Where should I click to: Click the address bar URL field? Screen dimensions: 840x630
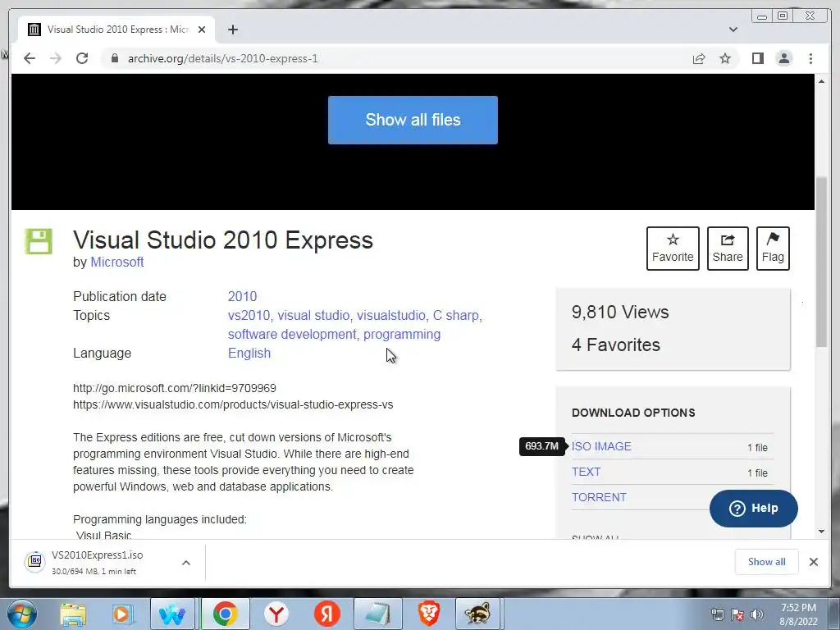pyautogui.click(x=396, y=58)
